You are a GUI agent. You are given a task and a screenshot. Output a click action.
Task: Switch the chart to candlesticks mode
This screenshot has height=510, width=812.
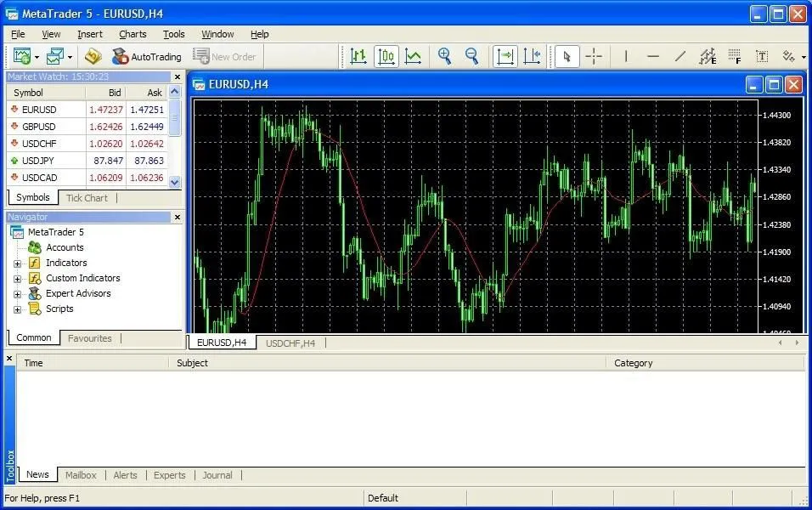386,56
